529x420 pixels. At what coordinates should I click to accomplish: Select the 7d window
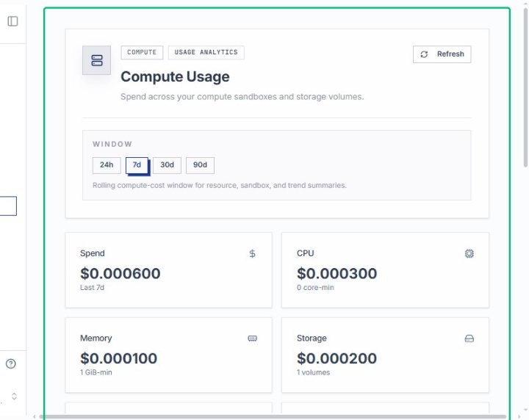(x=137, y=165)
